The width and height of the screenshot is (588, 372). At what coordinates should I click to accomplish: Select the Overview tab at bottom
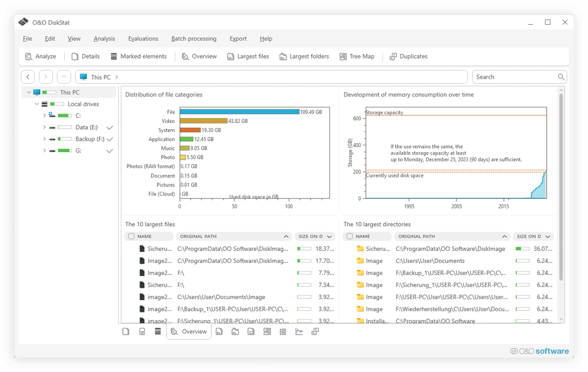pos(189,332)
